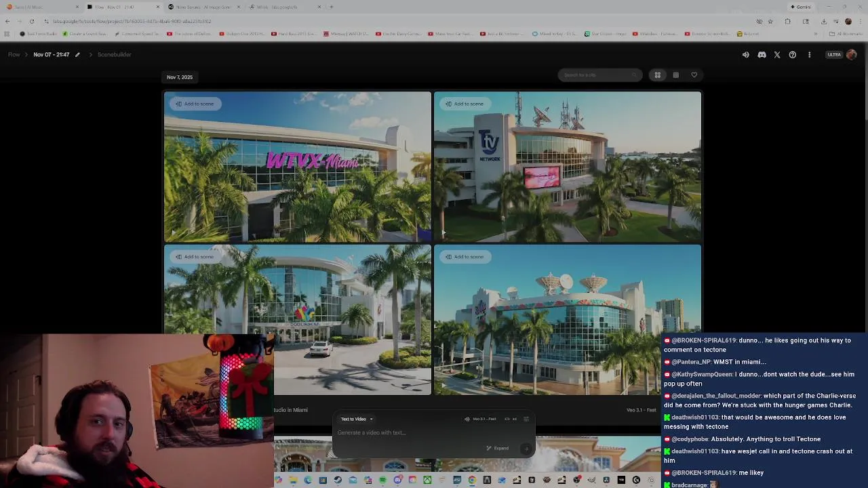
Task: Switch to large grid view
Action: pos(657,75)
